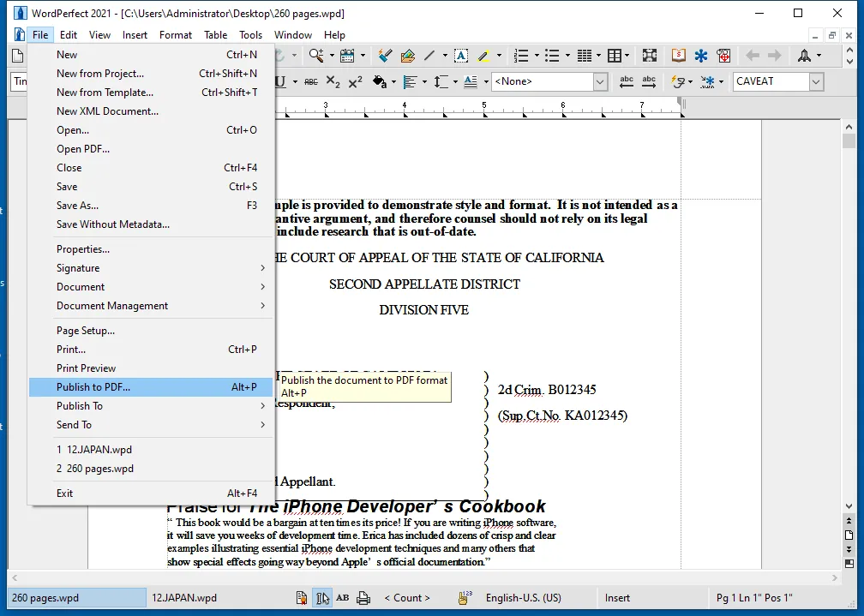Viewport: 864px width, 616px height.
Task: Choose Exit from the File menu
Action: click(x=151, y=493)
